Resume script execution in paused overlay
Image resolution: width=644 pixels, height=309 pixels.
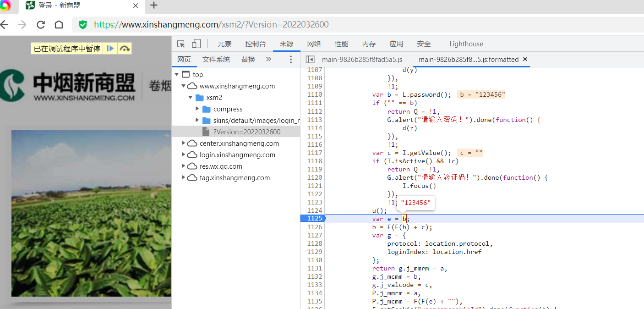click(110, 49)
